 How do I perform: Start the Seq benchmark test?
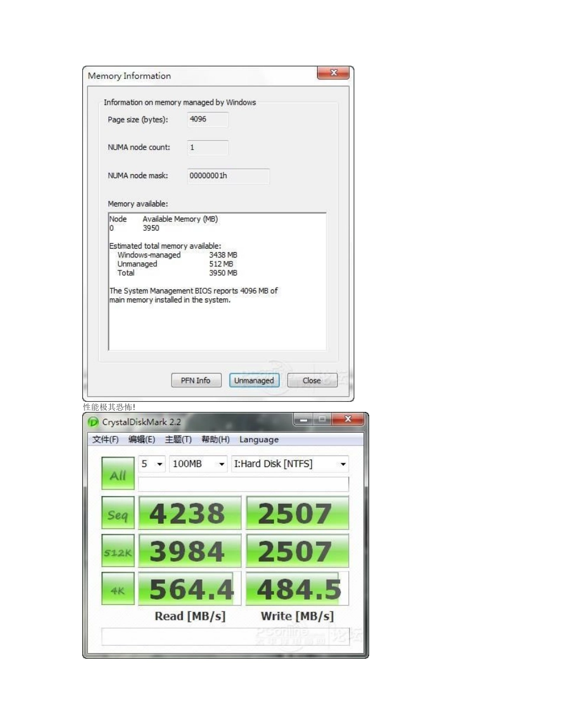click(118, 513)
